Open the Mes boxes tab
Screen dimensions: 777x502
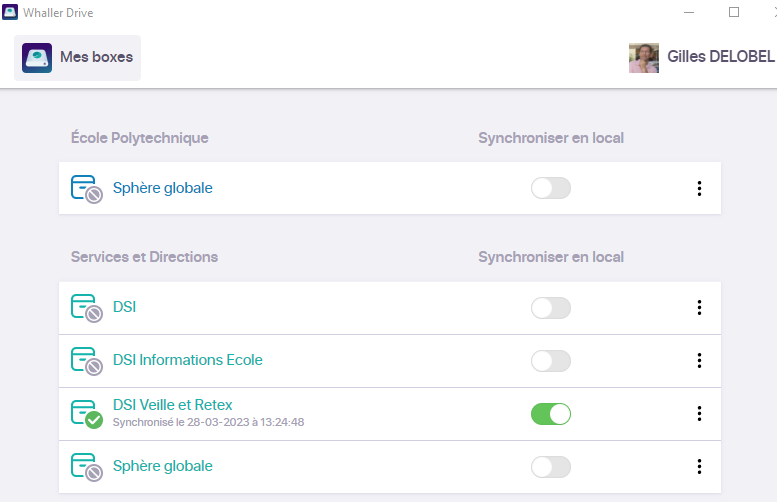click(x=78, y=58)
